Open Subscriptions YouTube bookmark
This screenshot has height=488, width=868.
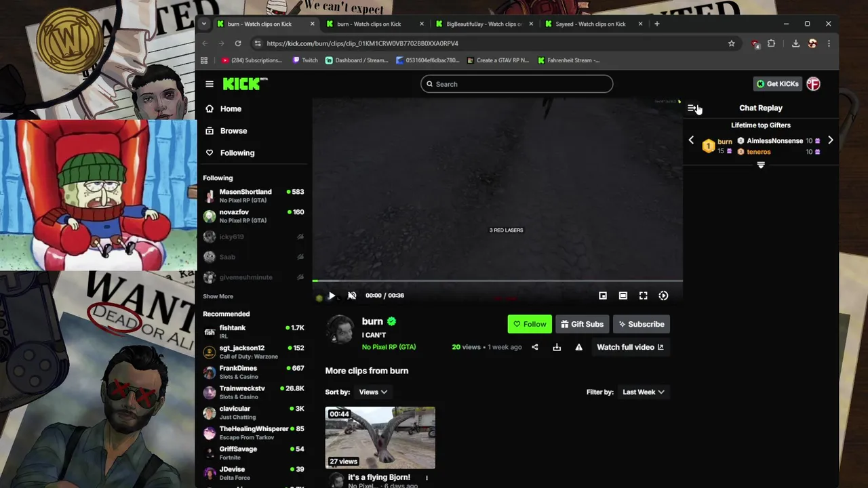[252, 60]
